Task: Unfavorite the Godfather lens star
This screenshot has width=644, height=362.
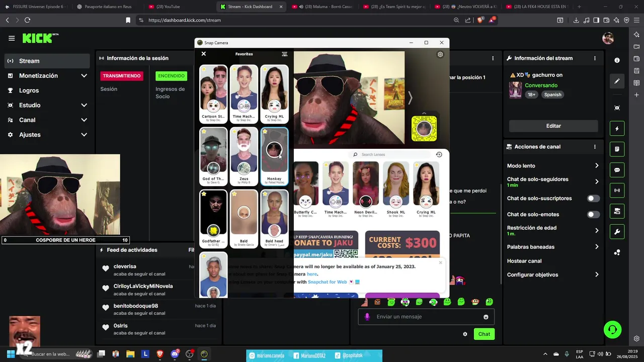Action: coord(204,194)
